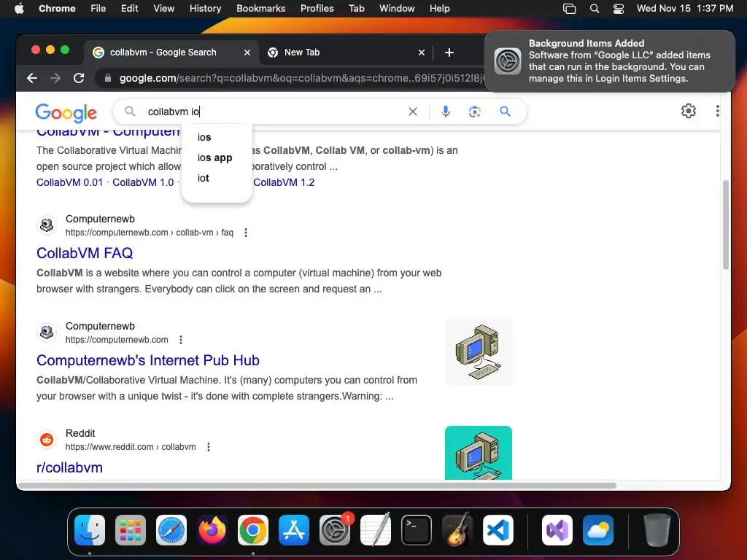Open the History menu

point(205,9)
